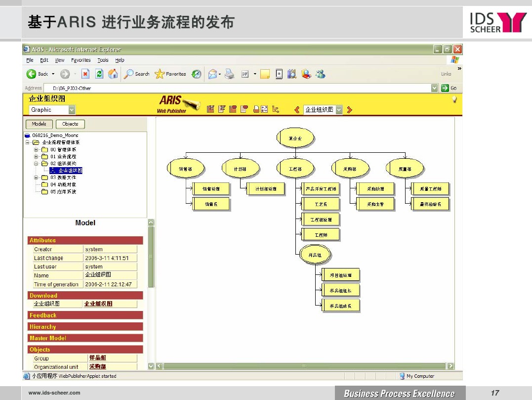532x400 pixels.
Task: Open the Help menu
Action: (120, 60)
